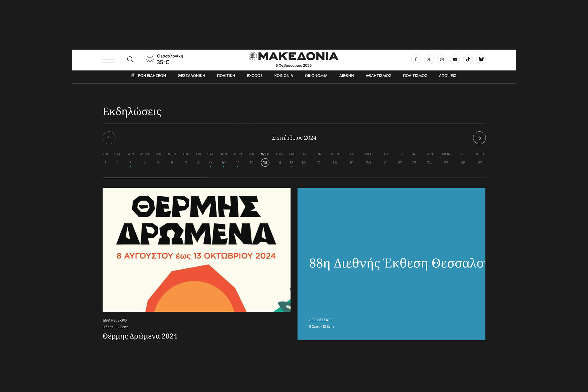Open ΘΕΣΣΑΛΟΝΙΚΗ section

[x=191, y=76]
